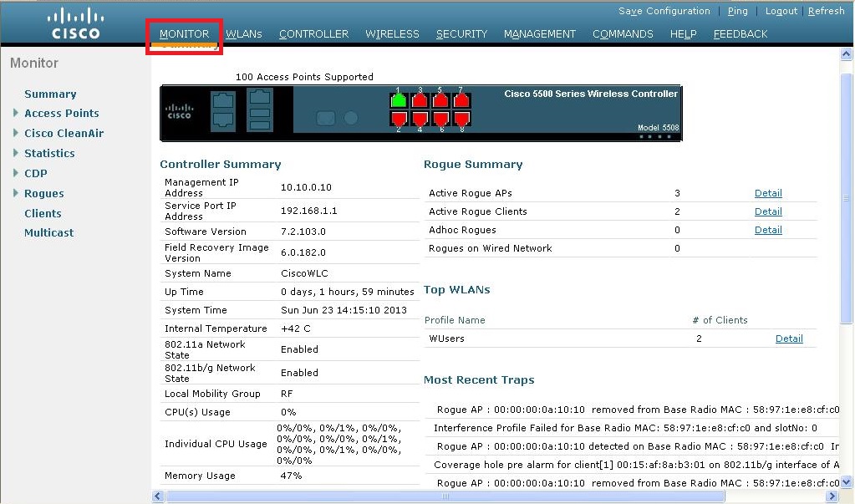Open Detail for Adhoc Rogues

click(x=768, y=230)
